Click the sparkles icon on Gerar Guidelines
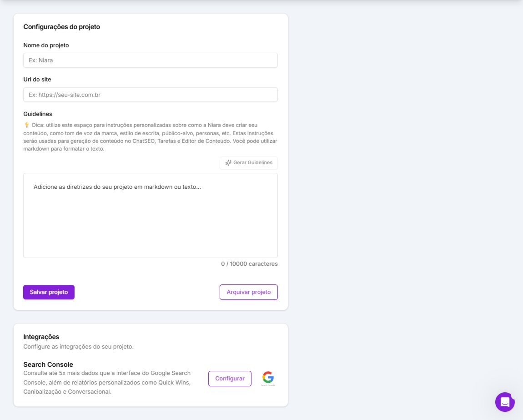 coord(228,162)
